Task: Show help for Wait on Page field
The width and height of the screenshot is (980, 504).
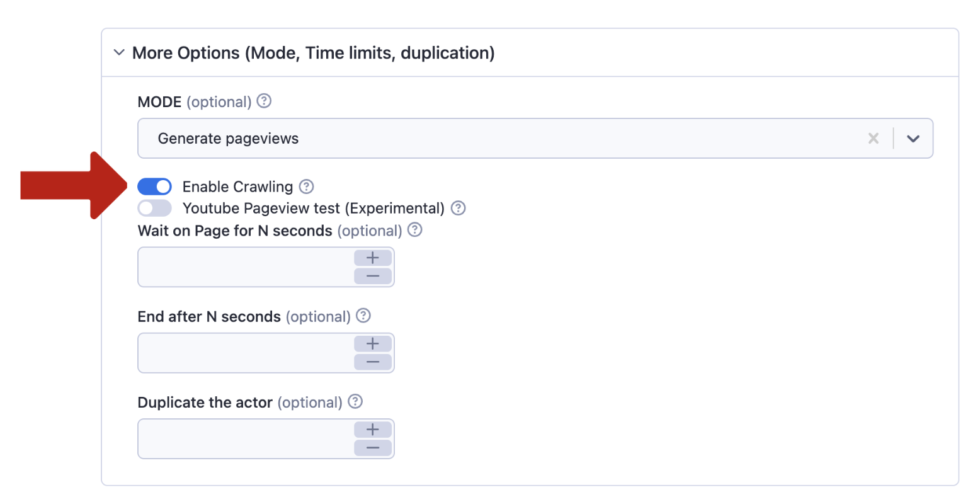Action: [x=415, y=230]
